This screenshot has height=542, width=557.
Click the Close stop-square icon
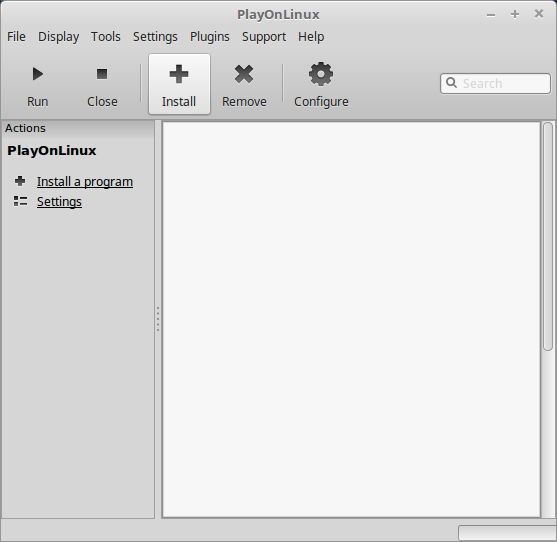(102, 74)
